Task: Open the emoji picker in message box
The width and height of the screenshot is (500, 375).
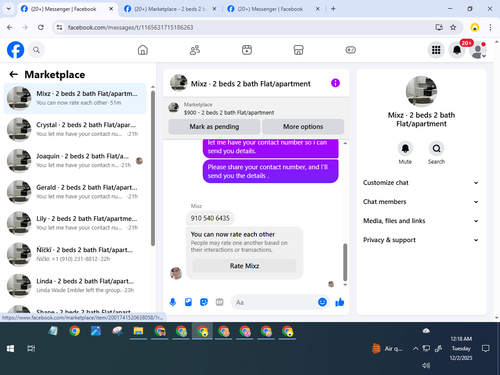Action: [322, 302]
